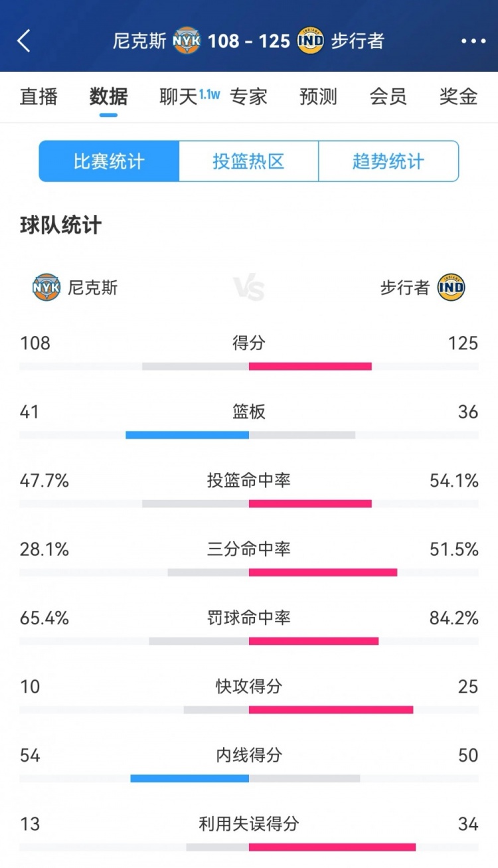Tap the 得分 comparison bar
498x868 pixels.
(249, 367)
